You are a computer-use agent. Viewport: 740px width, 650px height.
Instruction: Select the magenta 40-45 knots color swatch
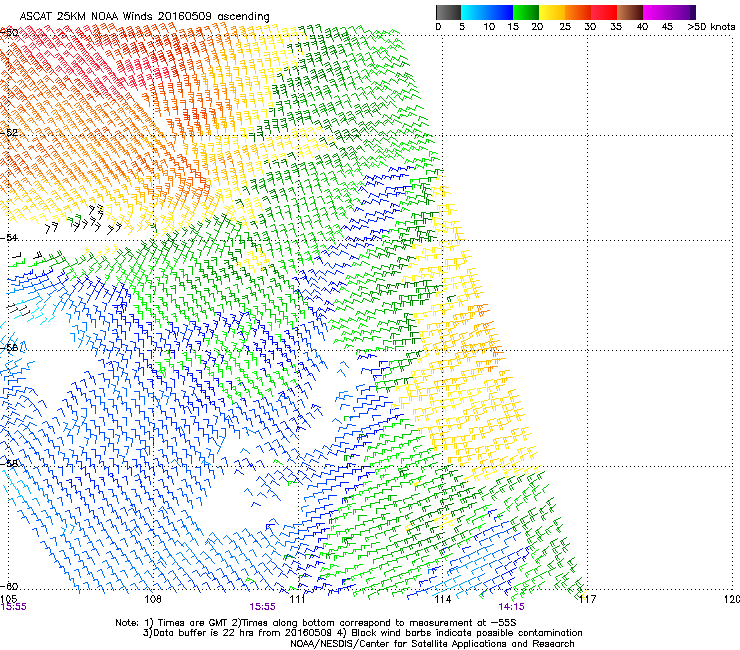coord(656,12)
